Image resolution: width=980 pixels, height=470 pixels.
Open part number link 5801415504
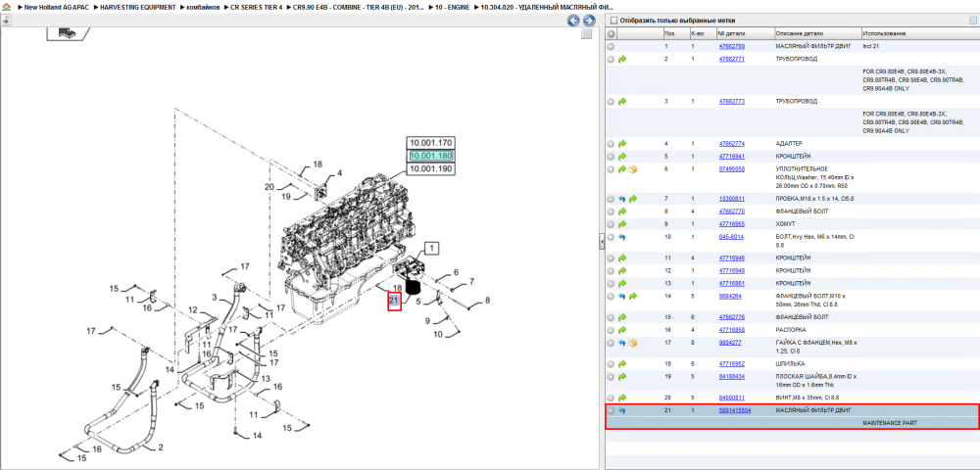(734, 410)
